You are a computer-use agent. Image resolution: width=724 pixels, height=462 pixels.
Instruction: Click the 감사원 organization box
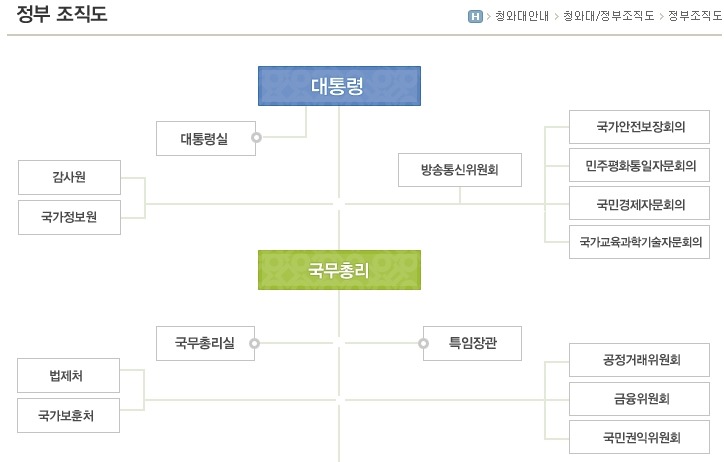[x=69, y=177]
